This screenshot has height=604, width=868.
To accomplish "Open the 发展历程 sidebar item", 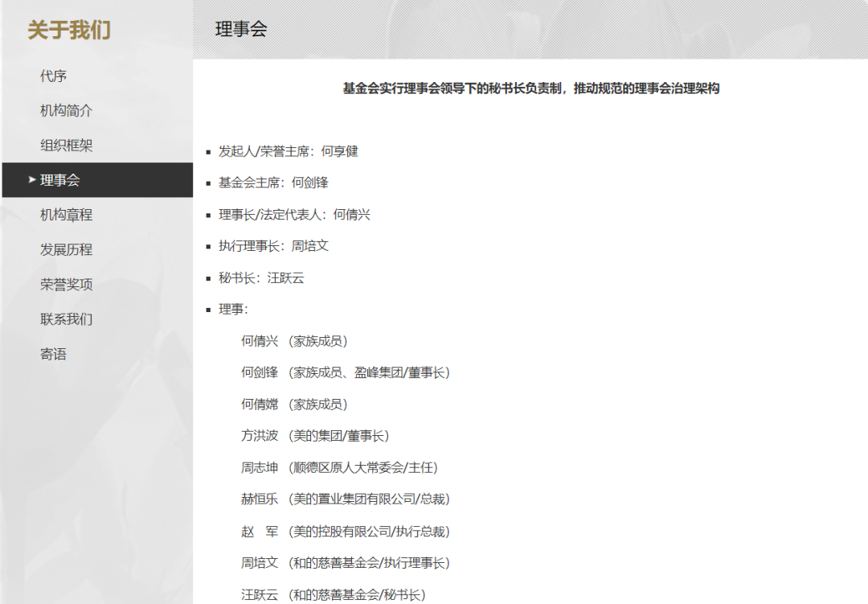I will coord(66,250).
